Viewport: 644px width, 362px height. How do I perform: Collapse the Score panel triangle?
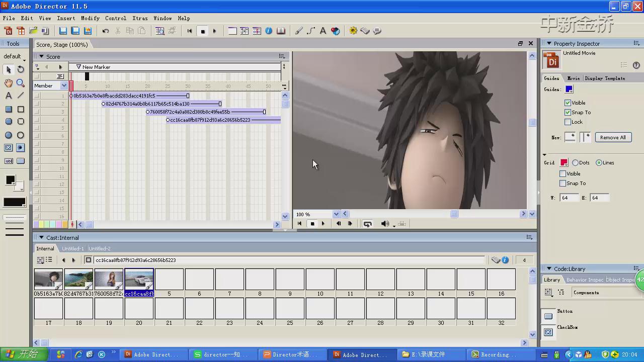point(41,56)
